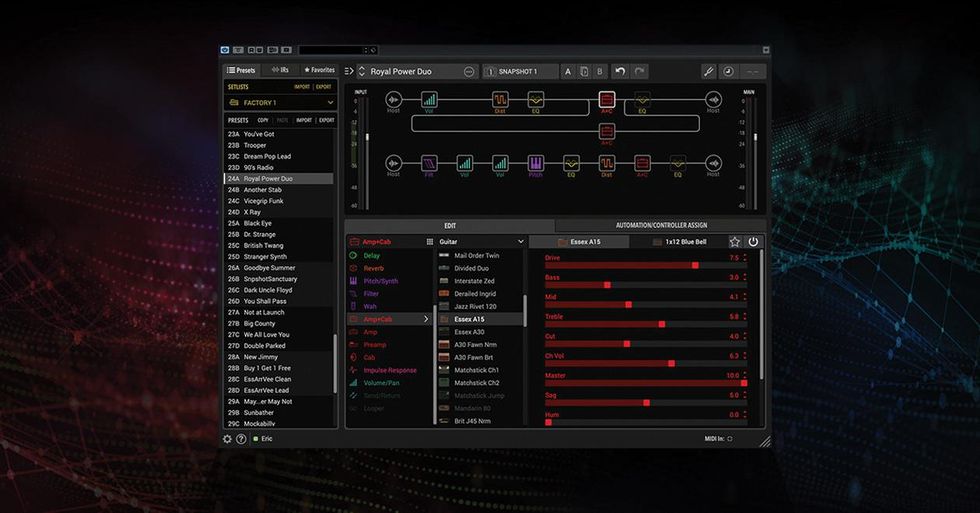
Task: Open the settings gear at bottom left
Action: [x=228, y=439]
